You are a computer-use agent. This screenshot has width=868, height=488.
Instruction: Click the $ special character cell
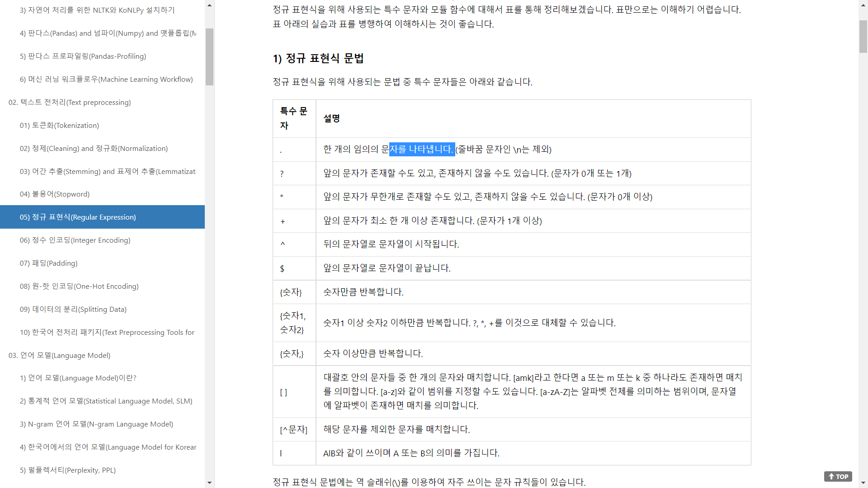294,268
